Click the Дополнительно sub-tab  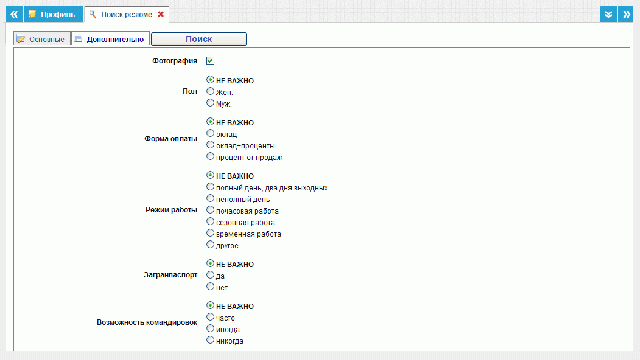click(110, 39)
